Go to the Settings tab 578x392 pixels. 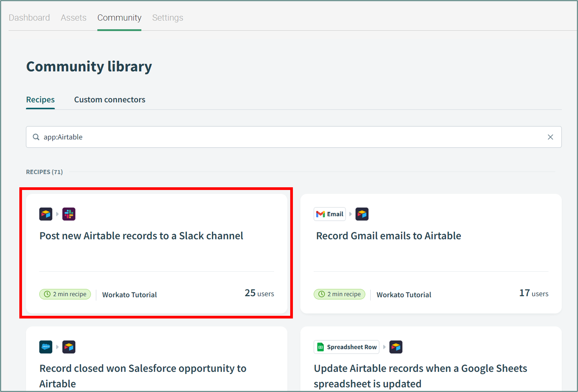point(168,18)
